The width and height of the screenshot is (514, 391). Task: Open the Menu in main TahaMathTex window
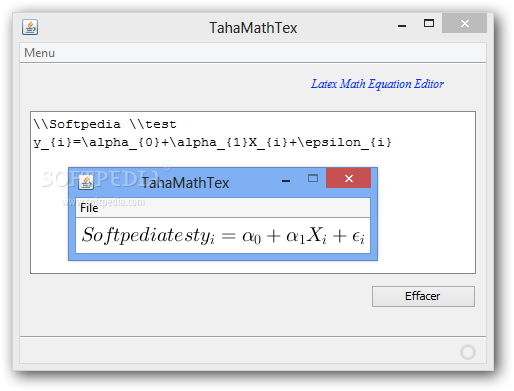coord(39,53)
